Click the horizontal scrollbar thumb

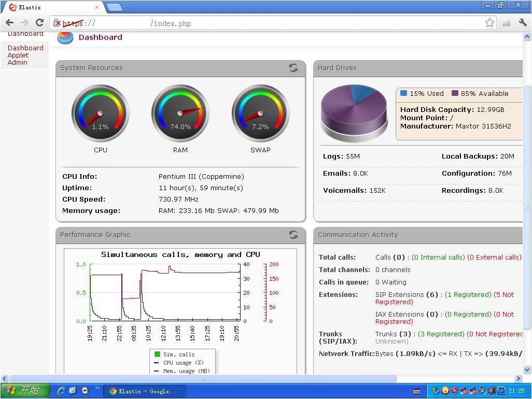[x=203, y=378]
